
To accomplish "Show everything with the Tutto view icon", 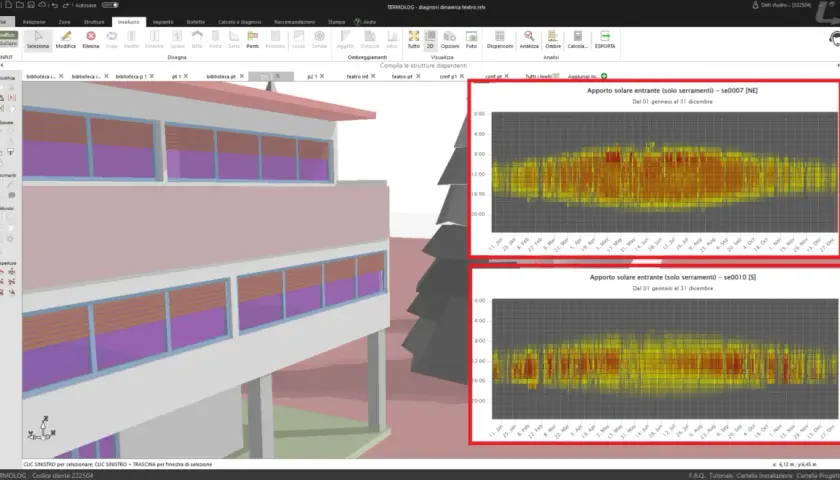I will 414,40.
